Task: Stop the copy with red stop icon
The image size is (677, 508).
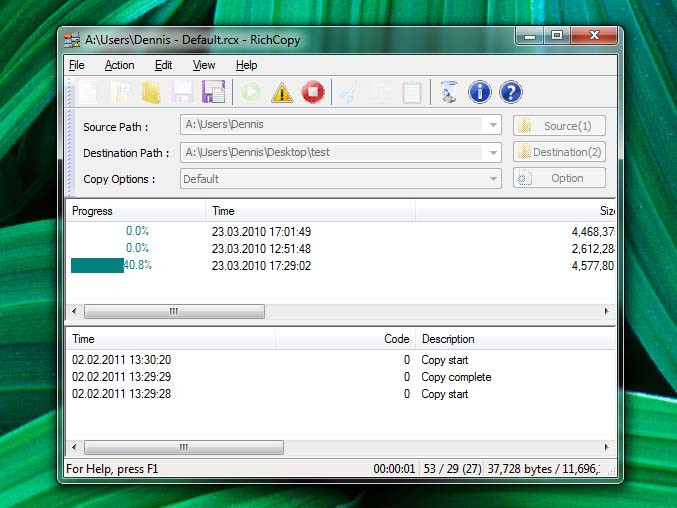Action: 313,92
